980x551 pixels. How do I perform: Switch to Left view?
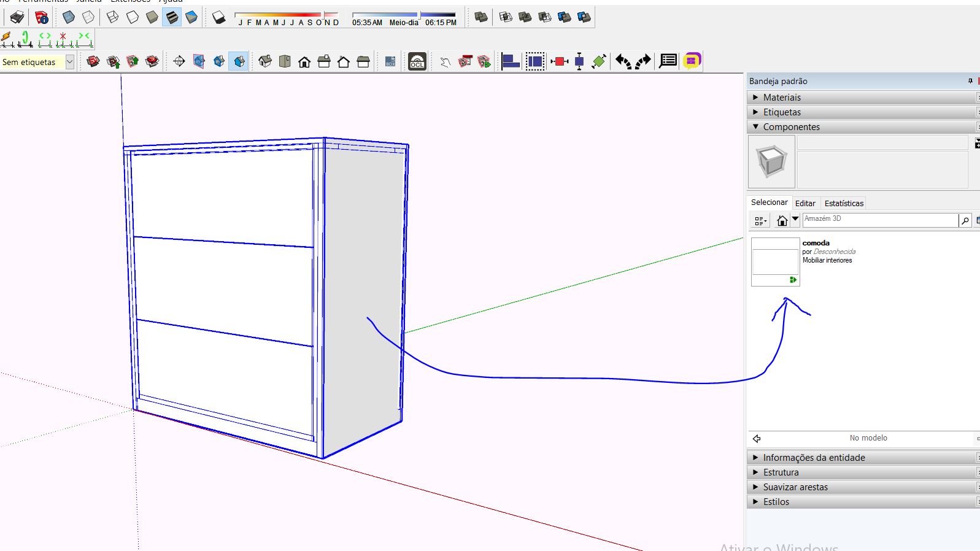click(x=363, y=61)
